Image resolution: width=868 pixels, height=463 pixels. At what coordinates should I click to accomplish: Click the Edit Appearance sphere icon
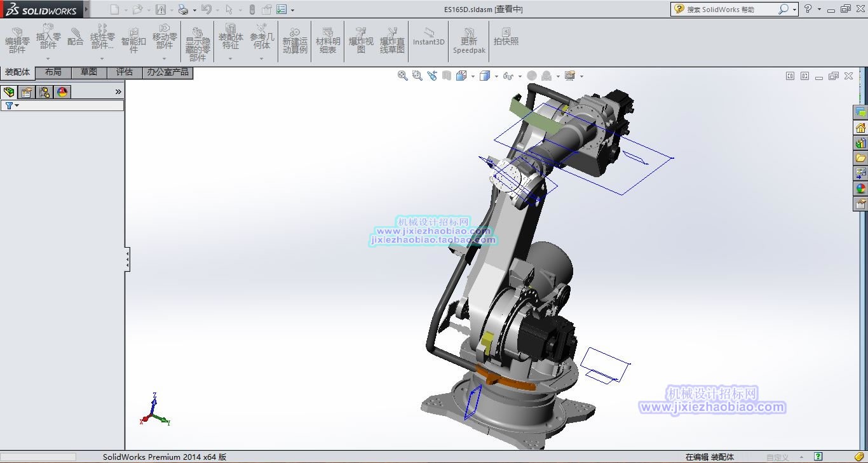(x=532, y=76)
